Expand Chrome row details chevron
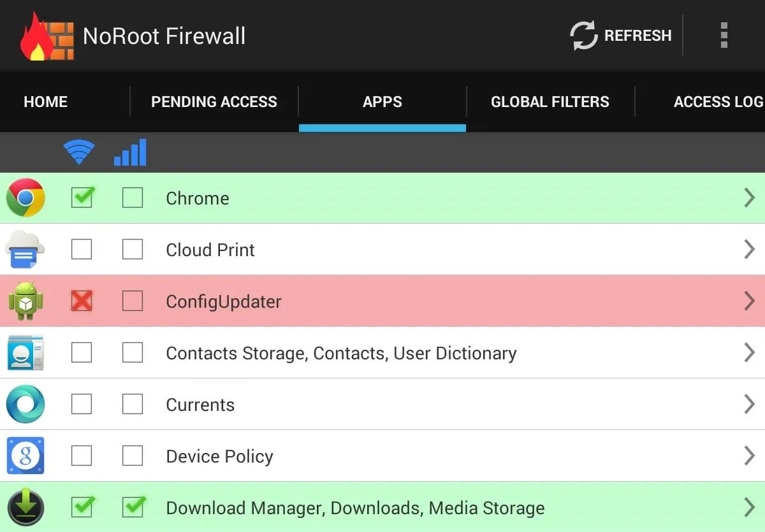The width and height of the screenshot is (765, 532). click(749, 198)
